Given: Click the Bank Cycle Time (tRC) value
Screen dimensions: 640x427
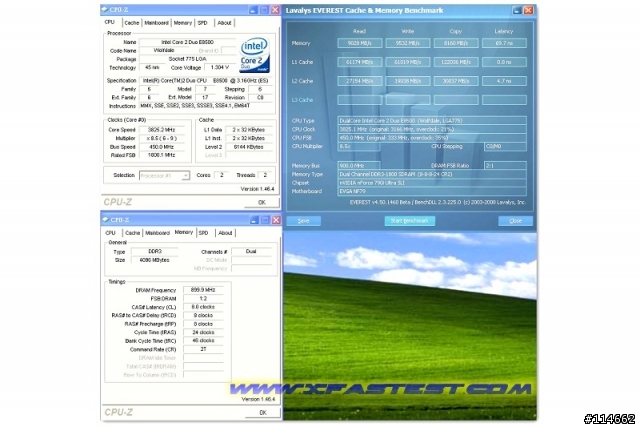Looking at the screenshot, I should click(x=203, y=340).
